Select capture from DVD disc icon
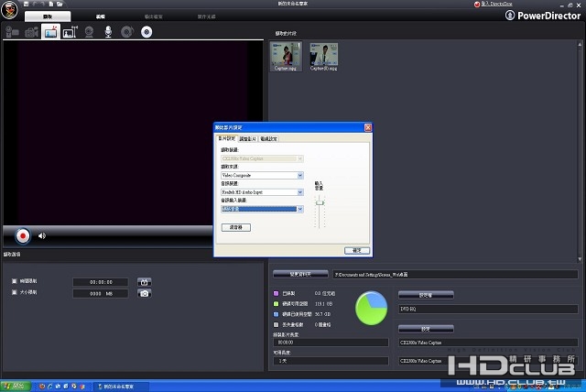Image resolution: width=586 pixels, height=392 pixels. (x=146, y=32)
